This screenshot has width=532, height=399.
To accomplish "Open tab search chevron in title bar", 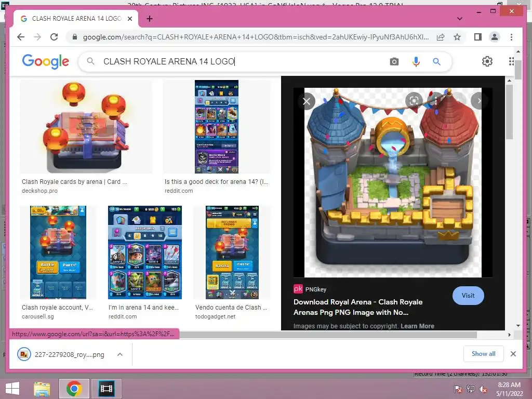I will tap(459, 19).
